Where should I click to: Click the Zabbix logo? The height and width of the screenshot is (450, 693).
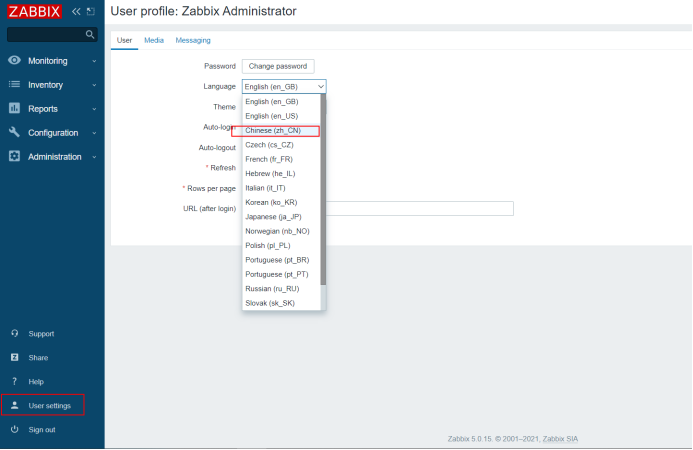point(34,11)
